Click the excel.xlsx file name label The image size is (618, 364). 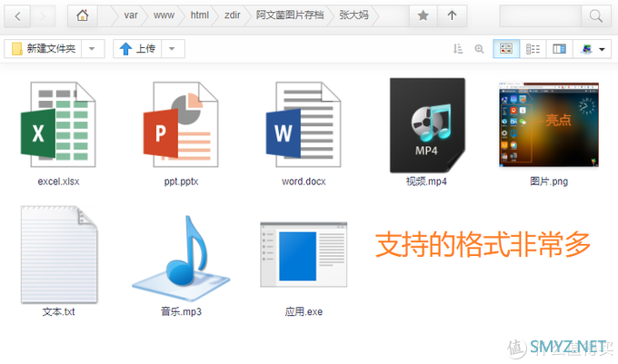[58, 182]
